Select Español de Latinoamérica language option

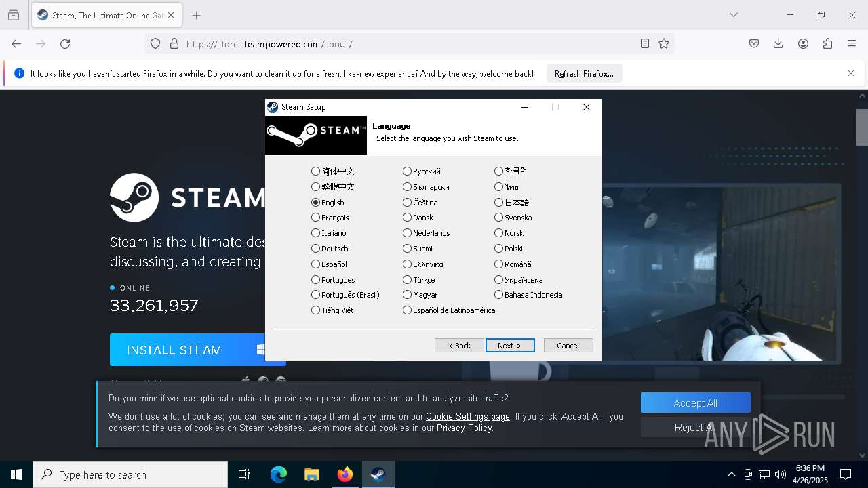click(x=449, y=310)
